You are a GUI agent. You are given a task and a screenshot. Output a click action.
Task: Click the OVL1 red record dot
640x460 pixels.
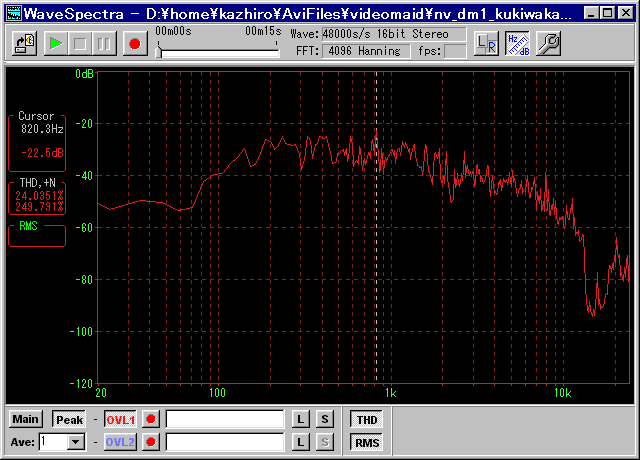click(151, 419)
